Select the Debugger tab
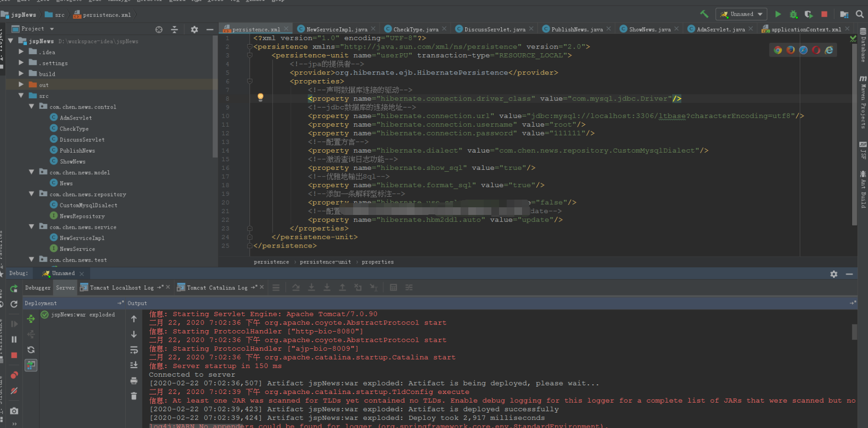The width and height of the screenshot is (868, 428). pos(37,287)
